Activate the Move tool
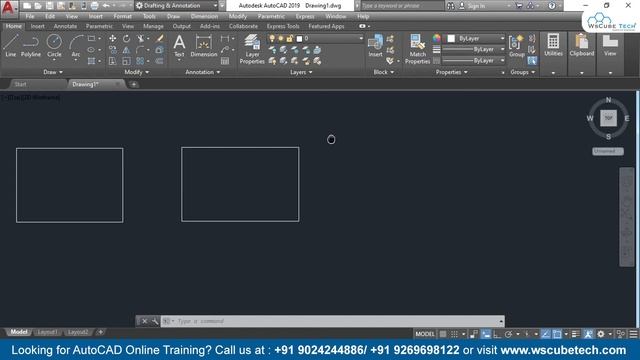640x360 pixels. (x=113, y=38)
